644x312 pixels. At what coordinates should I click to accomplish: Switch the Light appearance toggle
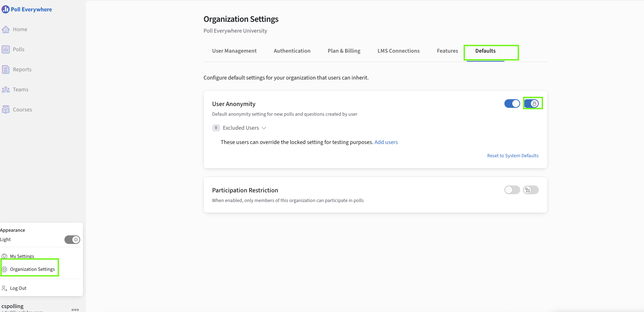(x=72, y=240)
